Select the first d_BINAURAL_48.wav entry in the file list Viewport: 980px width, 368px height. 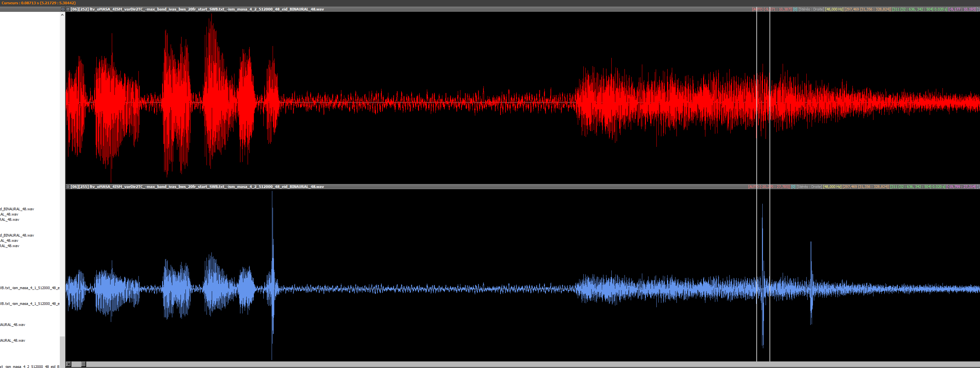coord(17,209)
